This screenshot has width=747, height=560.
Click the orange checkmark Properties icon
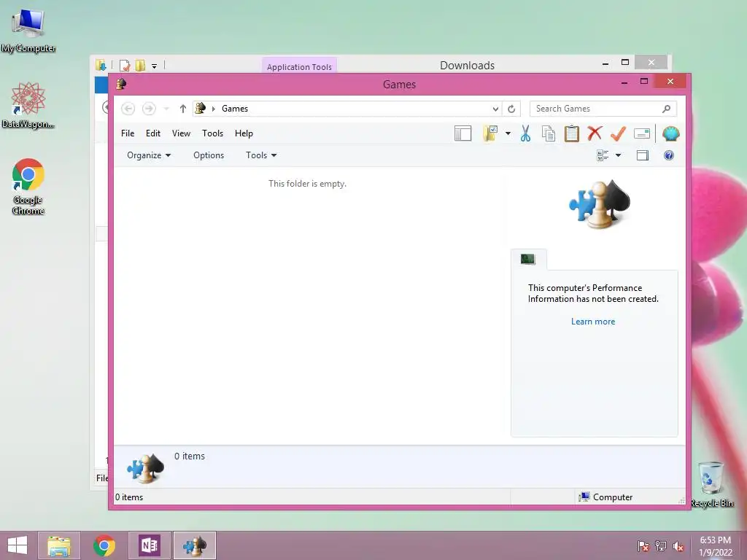tap(618, 133)
